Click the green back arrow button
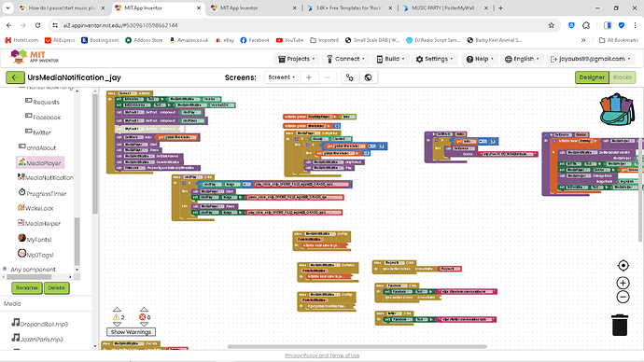 pos(15,77)
